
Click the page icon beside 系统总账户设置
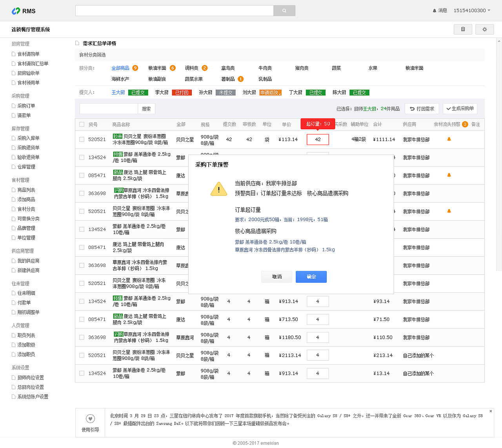point(14,397)
